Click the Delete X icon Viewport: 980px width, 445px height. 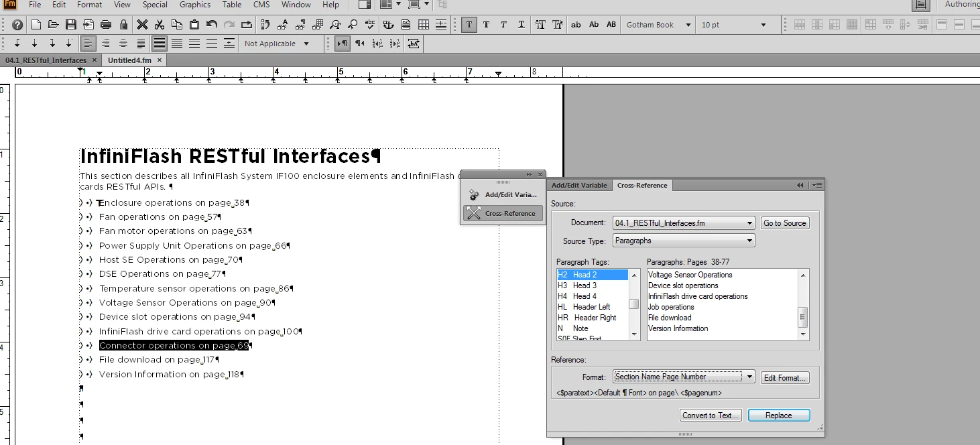tap(142, 25)
